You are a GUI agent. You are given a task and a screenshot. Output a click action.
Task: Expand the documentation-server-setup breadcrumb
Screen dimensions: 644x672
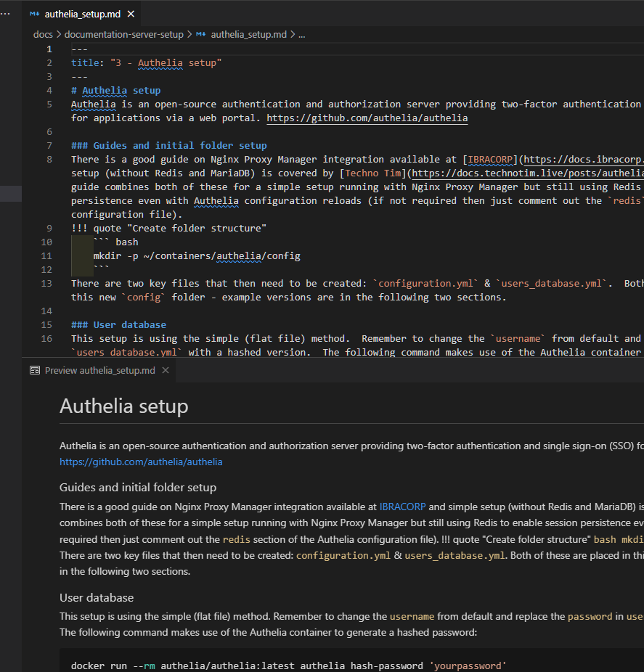[x=124, y=34]
